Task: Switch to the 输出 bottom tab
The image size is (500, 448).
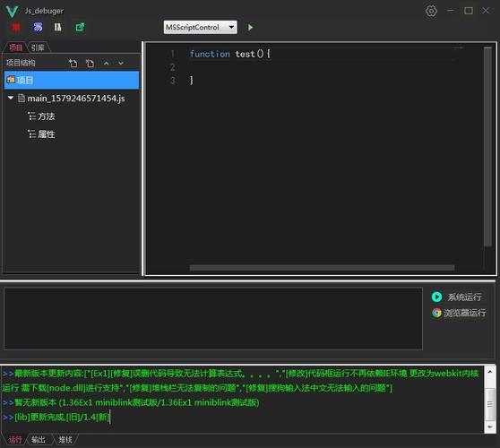Action: pyautogui.click(x=39, y=440)
